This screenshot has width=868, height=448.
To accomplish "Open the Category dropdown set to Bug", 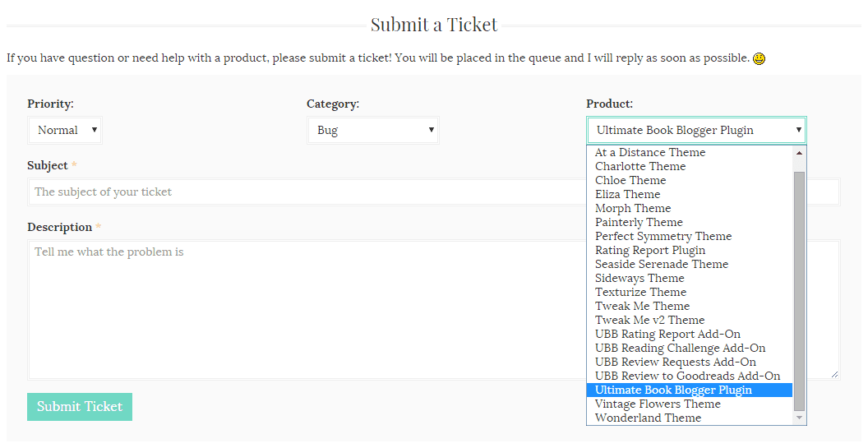I will click(372, 130).
